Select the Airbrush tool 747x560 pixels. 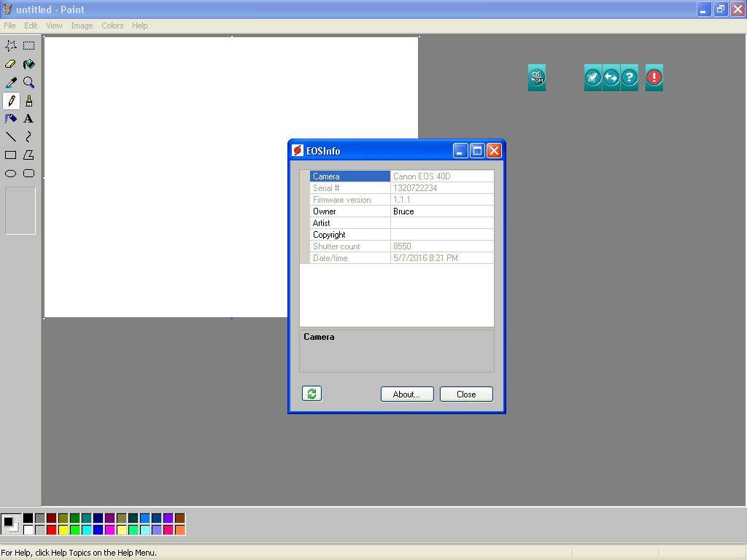(10, 119)
